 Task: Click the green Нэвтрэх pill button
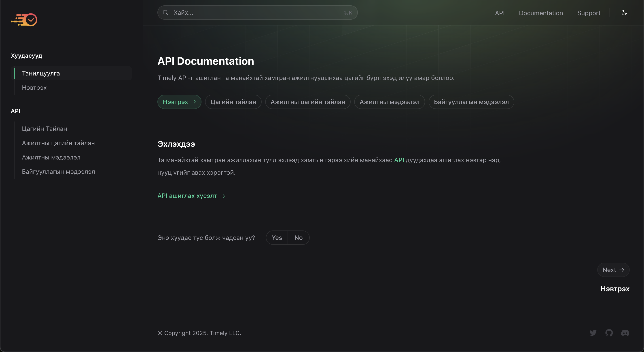pos(179,102)
